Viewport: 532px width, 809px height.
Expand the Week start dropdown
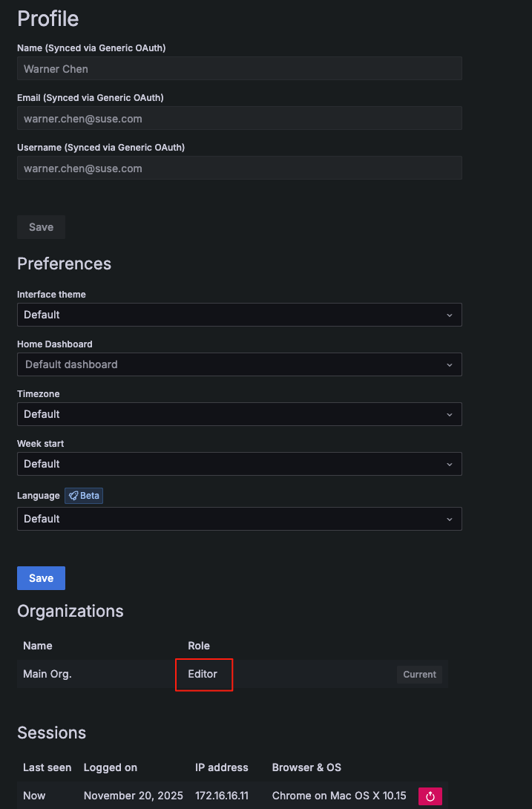239,464
